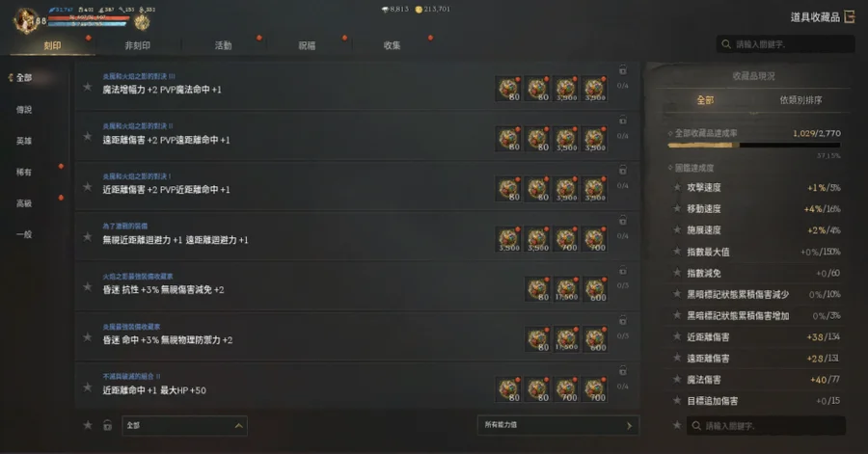This screenshot has width=868, height=454.
Task: Toggle lock on 無視近距離迴避力 row
Action: pos(623,220)
